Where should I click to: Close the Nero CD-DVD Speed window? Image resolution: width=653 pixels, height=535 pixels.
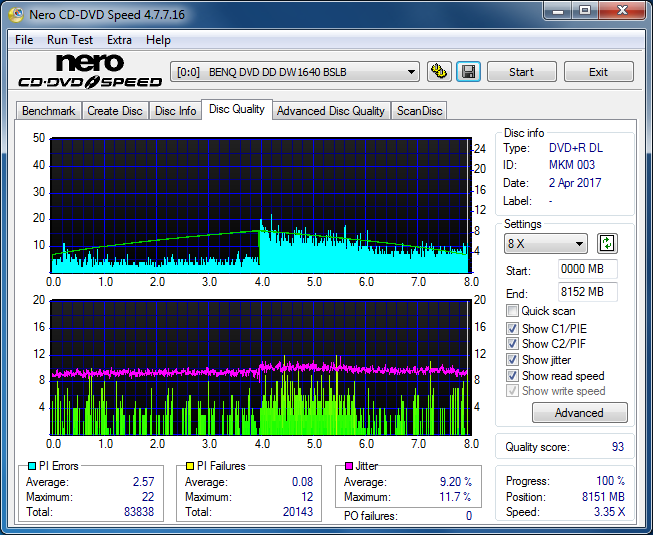[x=622, y=10]
